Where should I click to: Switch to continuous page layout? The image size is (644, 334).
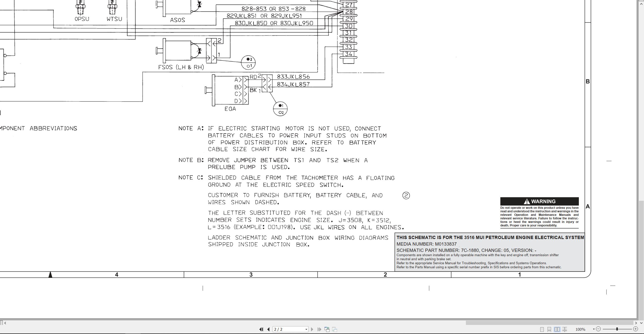pos(549,329)
